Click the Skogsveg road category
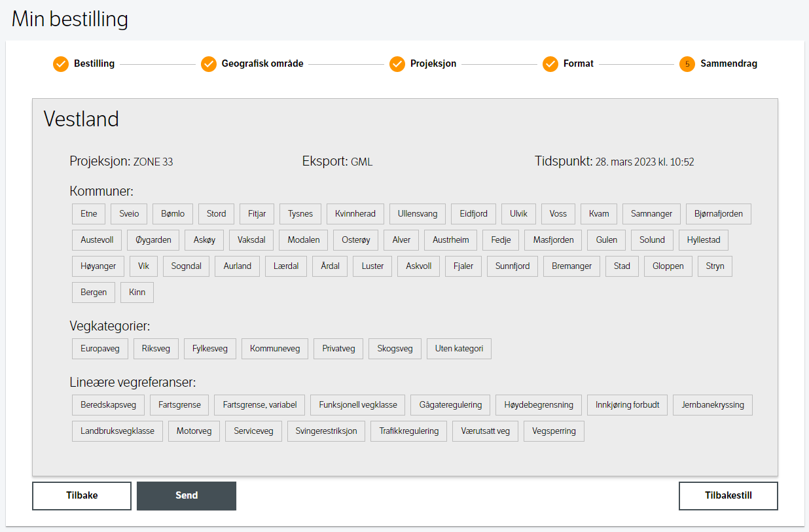This screenshot has height=532, width=809. pos(395,349)
